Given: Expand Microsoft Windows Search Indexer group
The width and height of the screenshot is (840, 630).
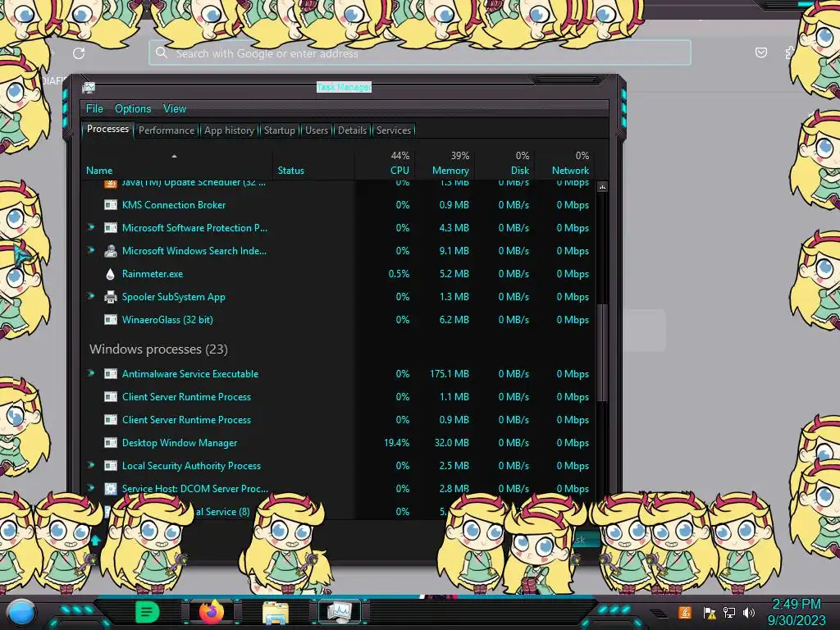Looking at the screenshot, I should pyautogui.click(x=91, y=250).
